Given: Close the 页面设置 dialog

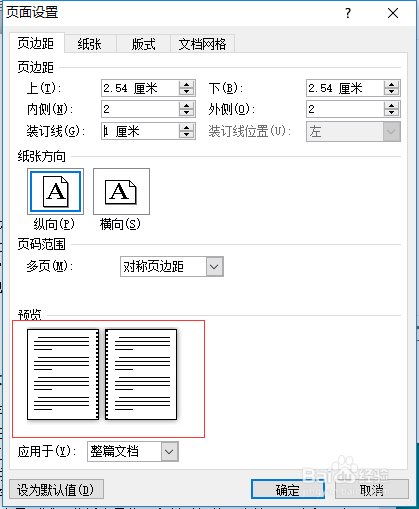Looking at the screenshot, I should pos(393,13).
